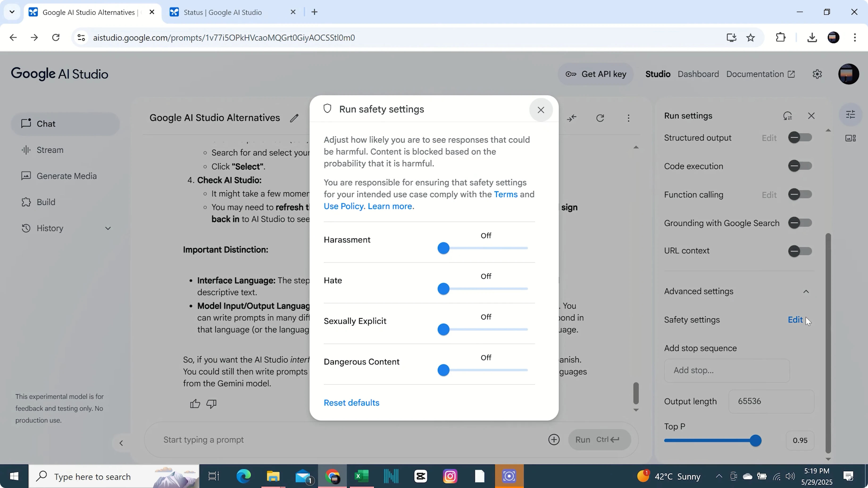868x488 pixels.
Task: Open the settings gear icon in header
Action: coord(817,74)
